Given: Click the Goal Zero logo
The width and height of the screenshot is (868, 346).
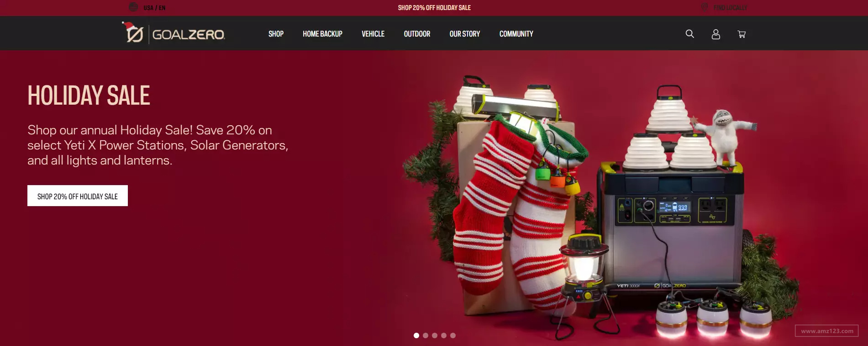Looking at the screenshot, I should point(174,33).
